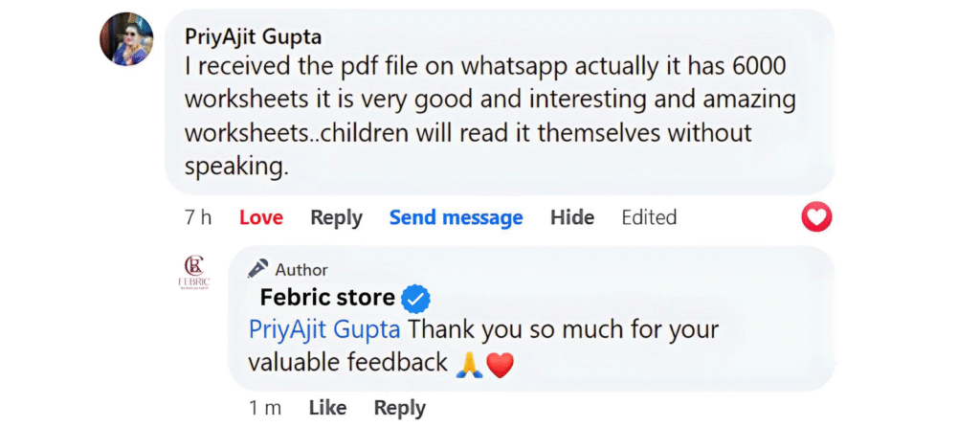Screen dimensions: 980x427
Task: View edit history via Edited label
Action: pyautogui.click(x=649, y=217)
